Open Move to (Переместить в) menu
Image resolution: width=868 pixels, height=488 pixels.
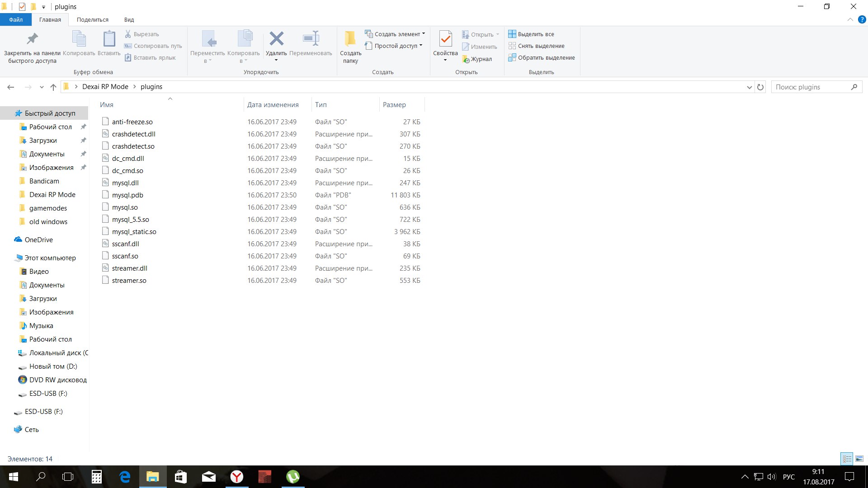point(208,47)
